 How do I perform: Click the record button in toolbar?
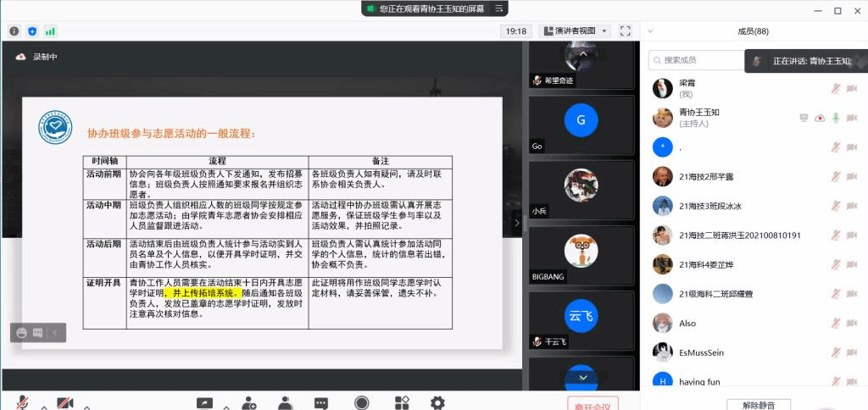(x=362, y=402)
